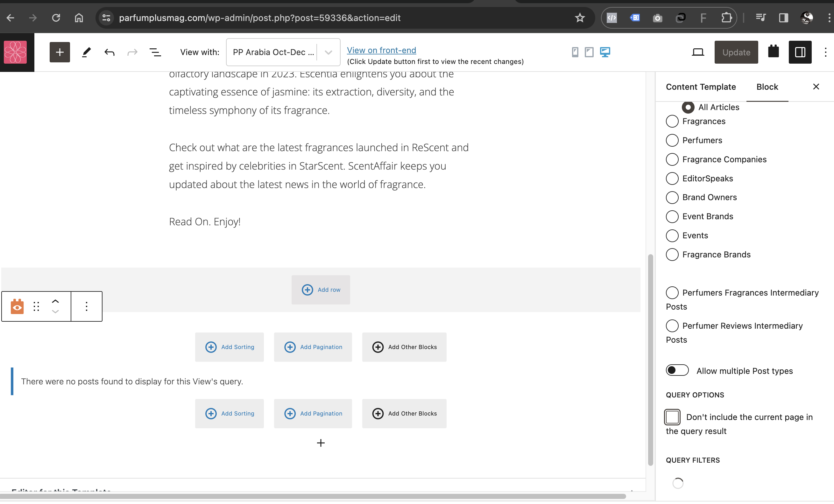Click the upper Add Sorting button
Viewport: 834px width, 504px height.
(229, 347)
